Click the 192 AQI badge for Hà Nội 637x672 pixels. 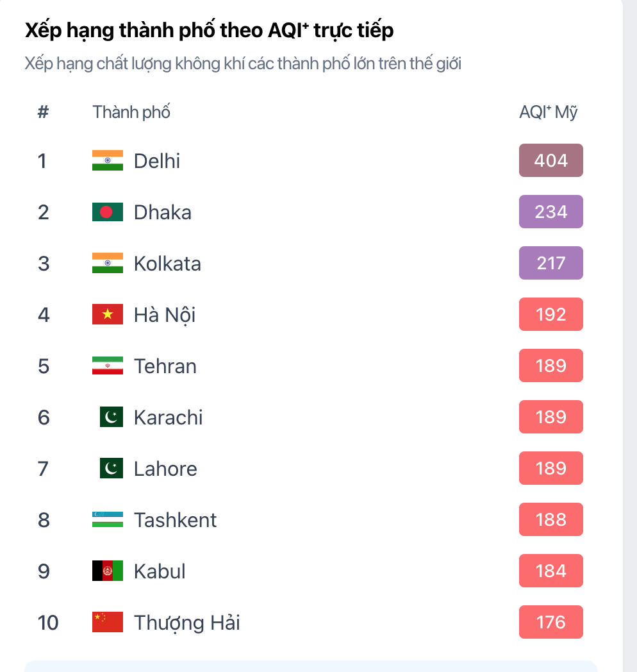pos(550,314)
